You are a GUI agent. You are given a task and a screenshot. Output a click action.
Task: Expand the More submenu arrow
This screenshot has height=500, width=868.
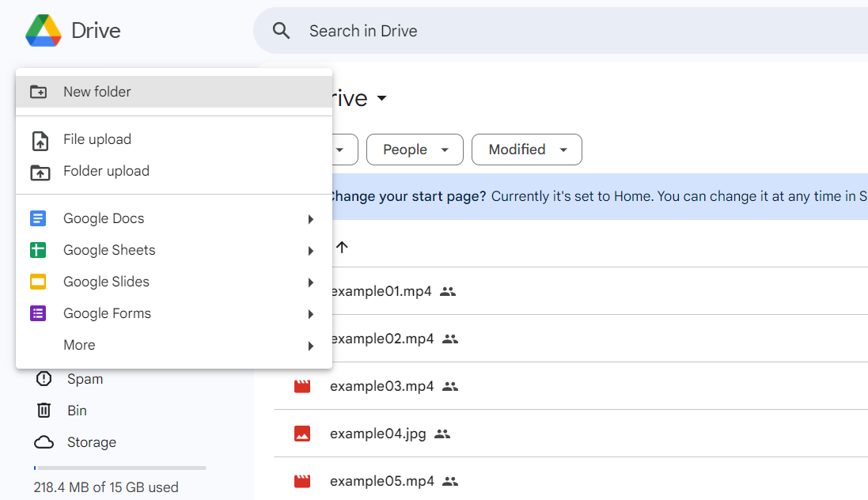(311, 346)
